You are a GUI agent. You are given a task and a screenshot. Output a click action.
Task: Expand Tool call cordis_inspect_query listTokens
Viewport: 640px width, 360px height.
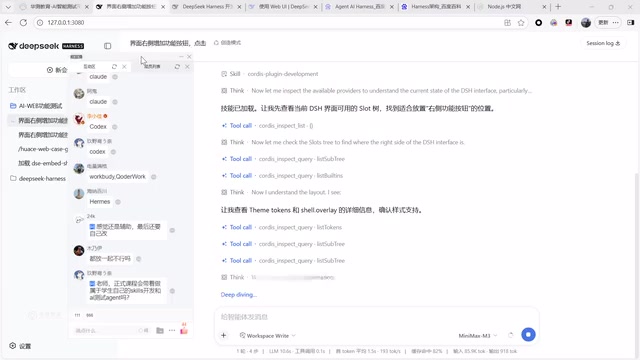282,227
